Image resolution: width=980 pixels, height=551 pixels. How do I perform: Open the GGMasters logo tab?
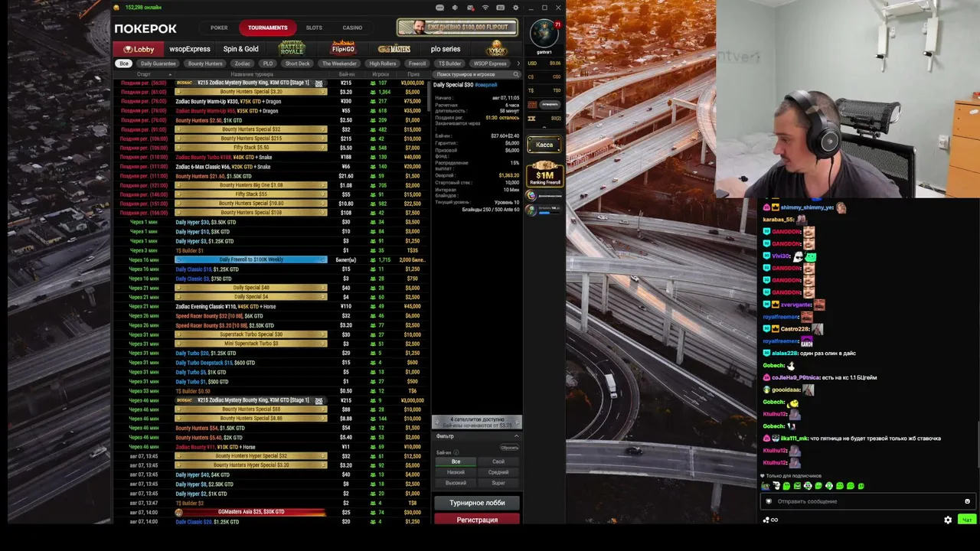tap(394, 49)
